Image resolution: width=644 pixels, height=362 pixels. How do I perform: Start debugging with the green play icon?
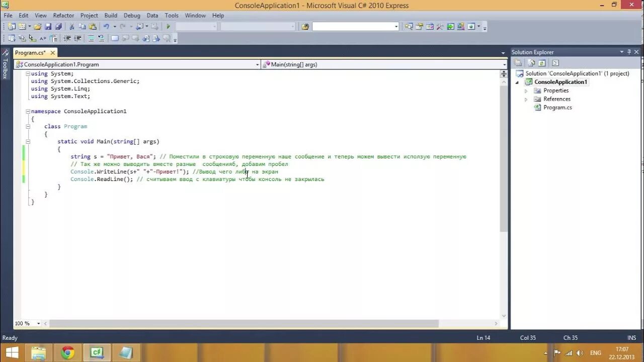pos(168,27)
